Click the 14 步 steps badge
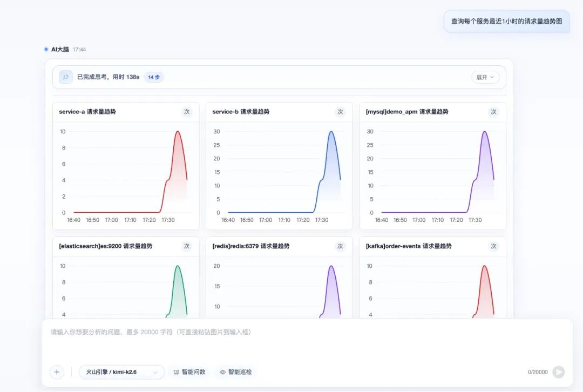The width and height of the screenshot is (583, 392). [153, 77]
